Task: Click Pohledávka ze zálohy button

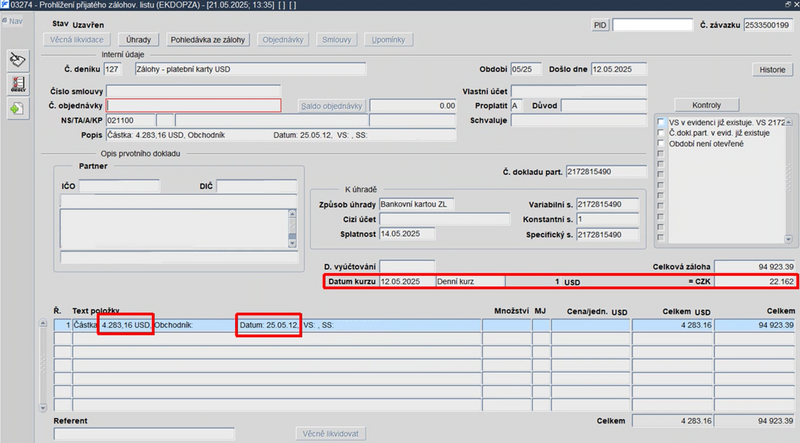Action: pos(208,40)
